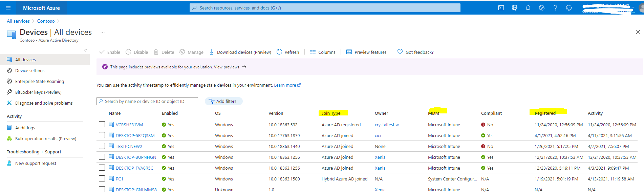The width and height of the screenshot is (644, 194).
Task: Check the box for TESTPCNEW2
Action: point(102,146)
